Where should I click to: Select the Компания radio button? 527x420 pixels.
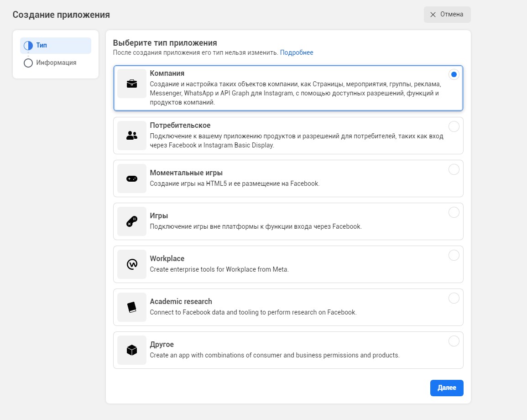point(454,74)
